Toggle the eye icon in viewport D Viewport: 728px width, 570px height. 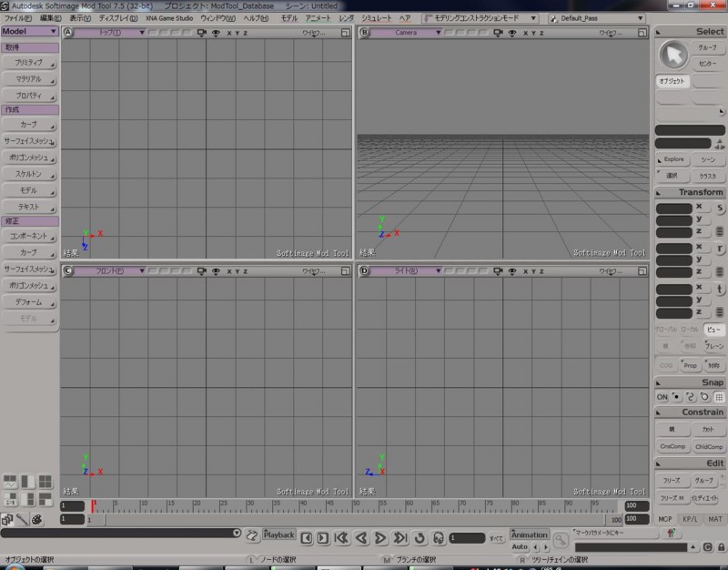pos(512,271)
